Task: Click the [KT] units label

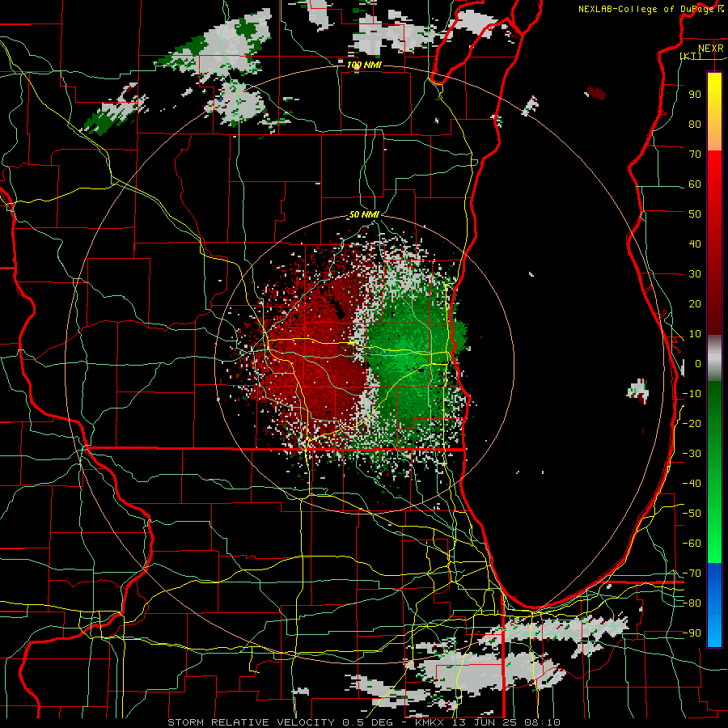Action: pyautogui.click(x=691, y=56)
